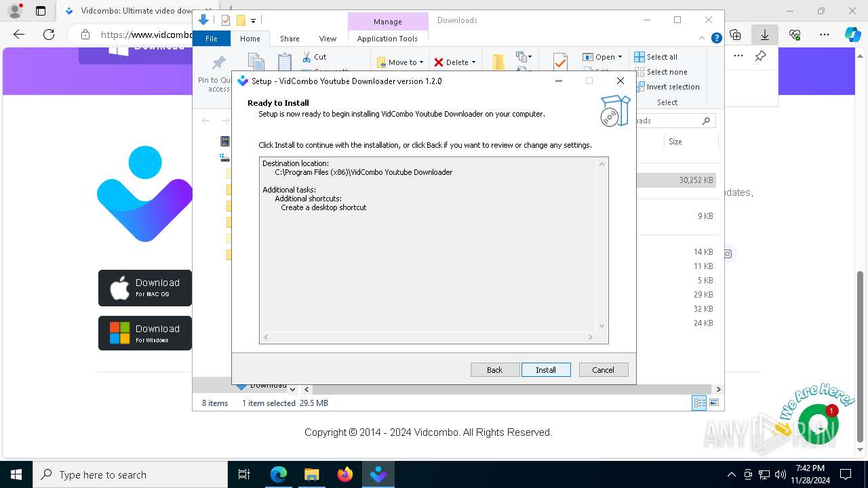Open Customize Quick Access Toolbar dropdown
868x488 pixels.
point(253,21)
